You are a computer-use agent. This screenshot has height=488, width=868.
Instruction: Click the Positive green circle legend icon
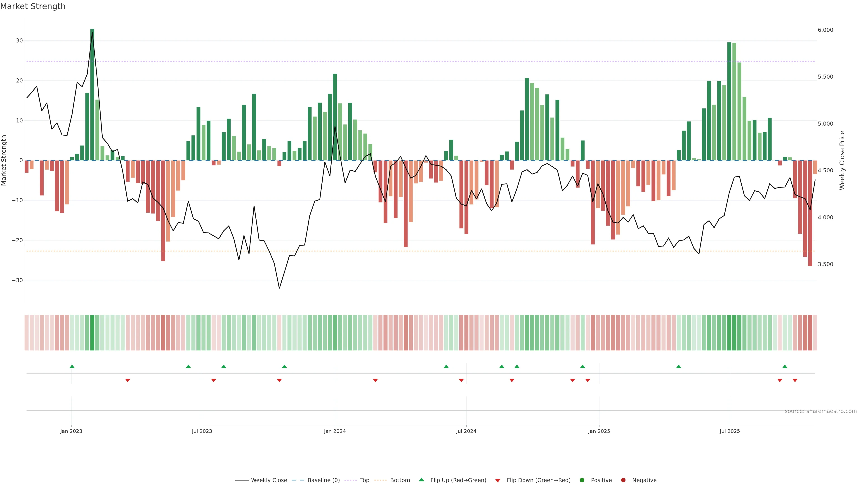(x=582, y=480)
